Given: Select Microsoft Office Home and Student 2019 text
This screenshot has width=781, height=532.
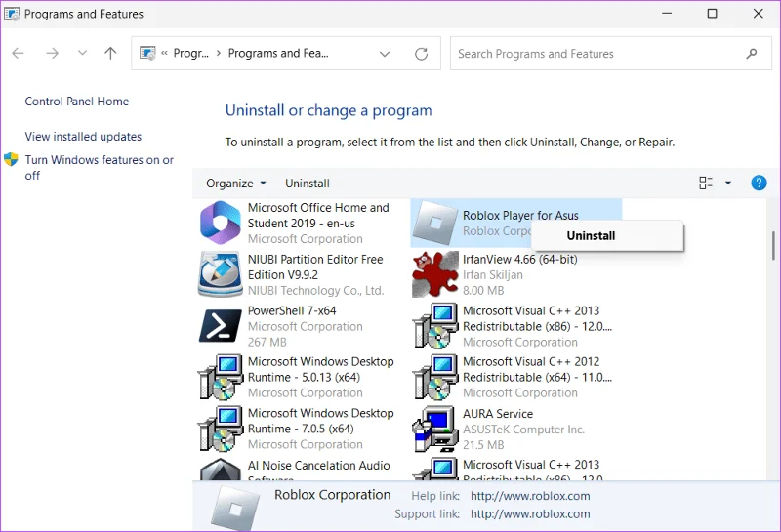Looking at the screenshot, I should 318,215.
